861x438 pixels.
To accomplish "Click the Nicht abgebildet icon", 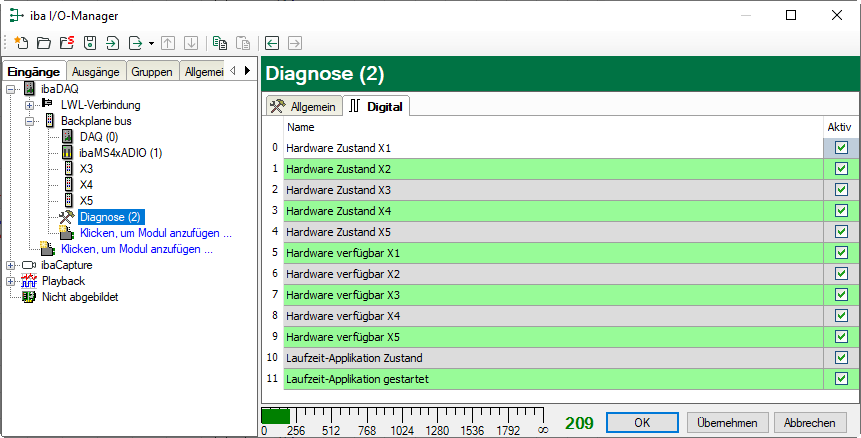I will (29, 297).
